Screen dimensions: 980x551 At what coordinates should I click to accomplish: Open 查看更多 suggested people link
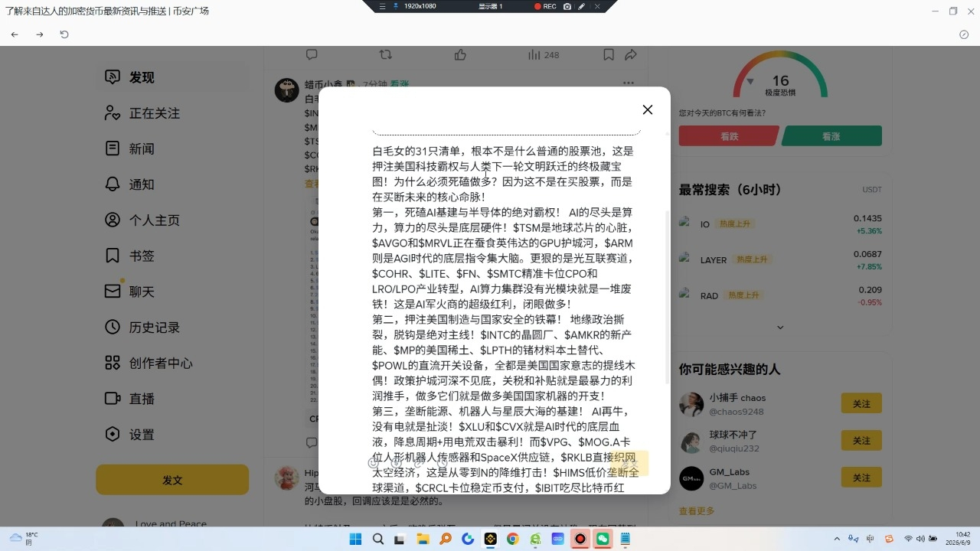tap(697, 511)
